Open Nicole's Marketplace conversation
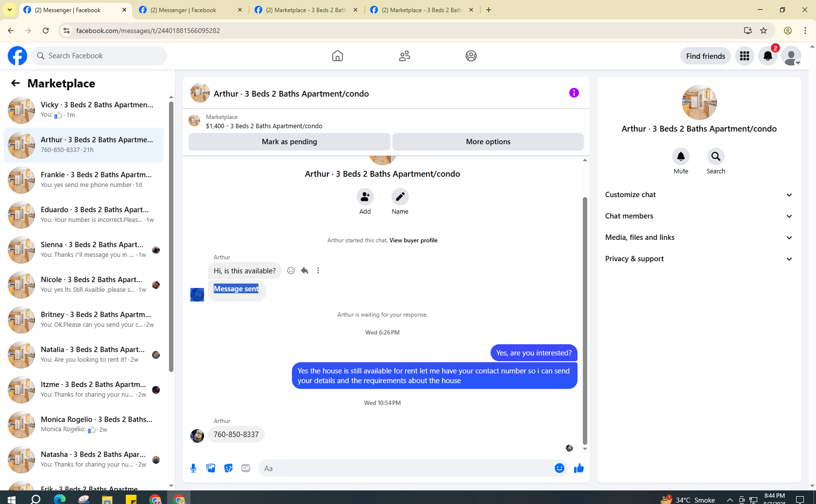 [84, 285]
